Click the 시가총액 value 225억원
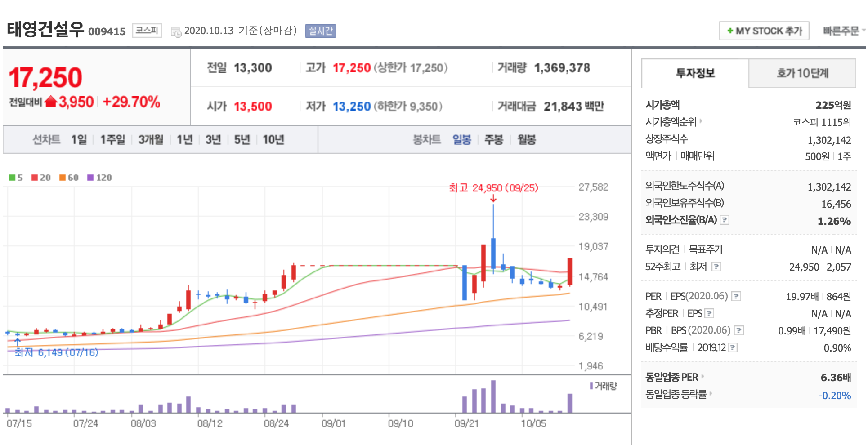 (x=833, y=105)
